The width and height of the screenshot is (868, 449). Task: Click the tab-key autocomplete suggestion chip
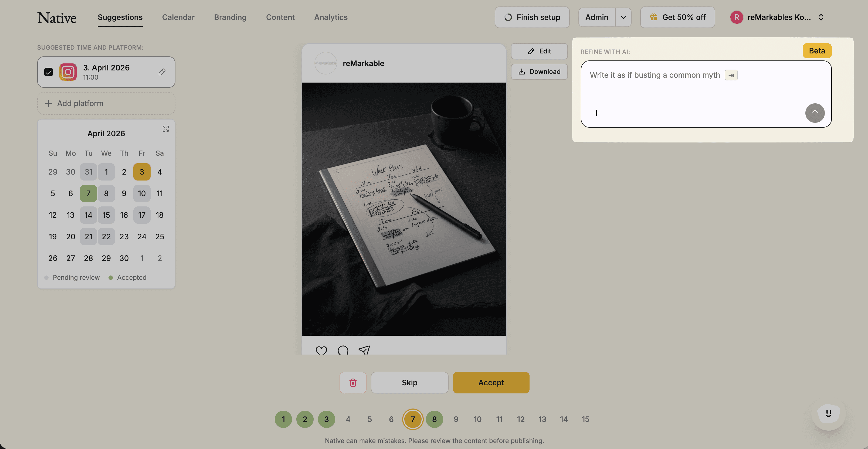(x=731, y=75)
